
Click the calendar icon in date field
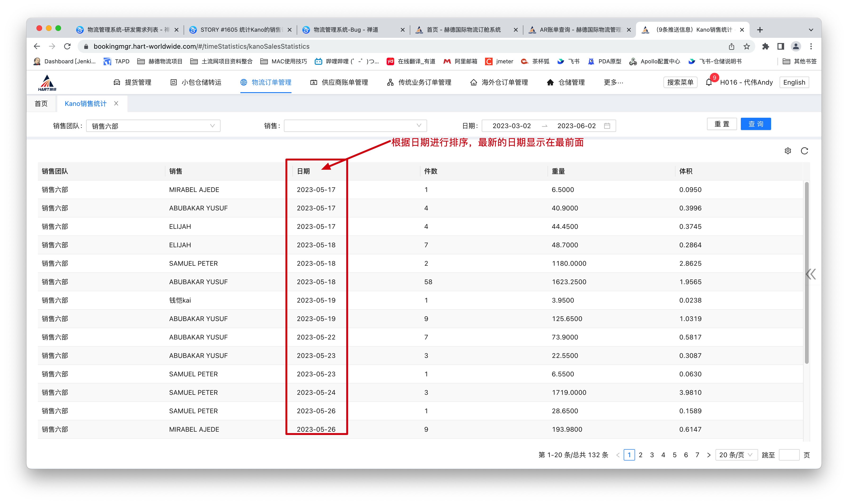(x=607, y=126)
